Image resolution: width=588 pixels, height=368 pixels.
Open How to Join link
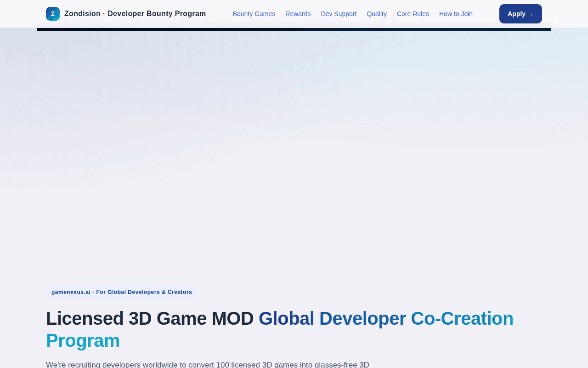pos(456,14)
